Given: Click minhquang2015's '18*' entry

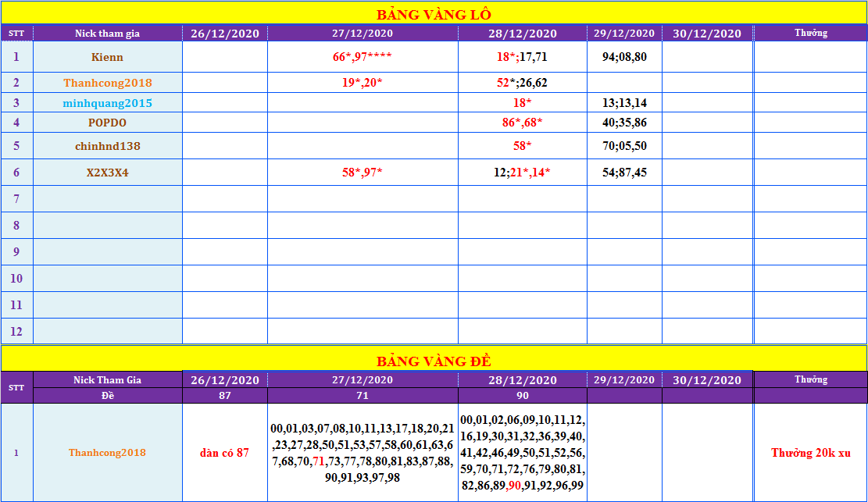Looking at the screenshot, I should coord(522,102).
